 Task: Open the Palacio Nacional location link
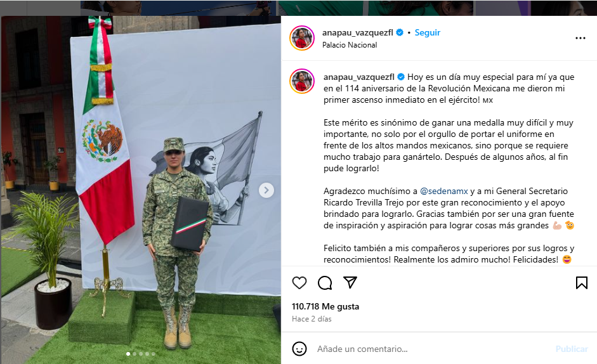tap(350, 45)
